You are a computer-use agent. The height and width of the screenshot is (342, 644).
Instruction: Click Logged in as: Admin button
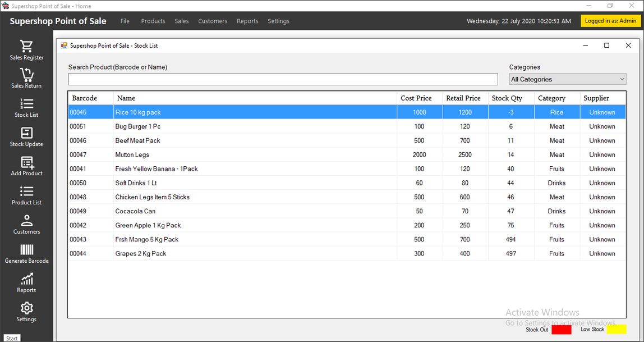610,21
